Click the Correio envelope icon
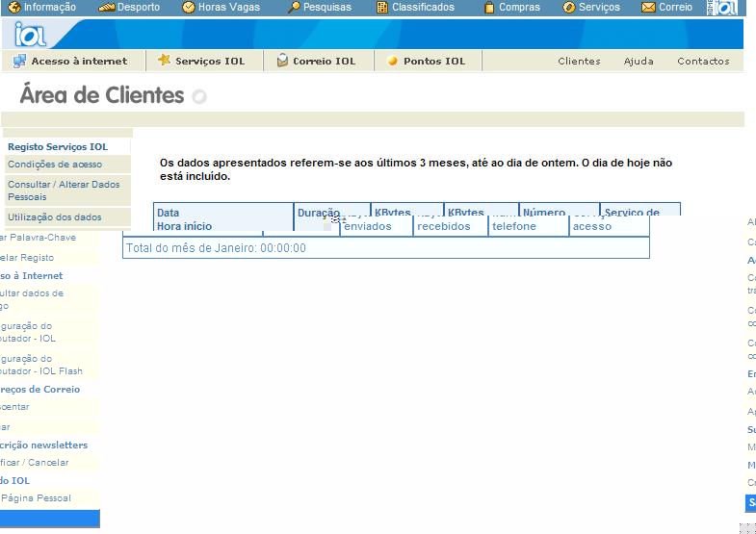Viewport: 756px width, 534px height. tap(648, 8)
